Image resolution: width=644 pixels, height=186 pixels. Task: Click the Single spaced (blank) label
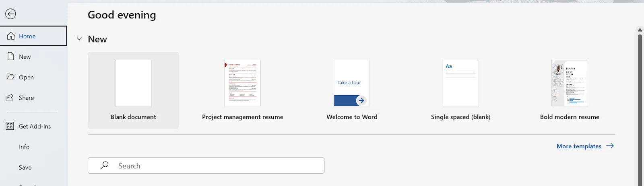coord(461,117)
